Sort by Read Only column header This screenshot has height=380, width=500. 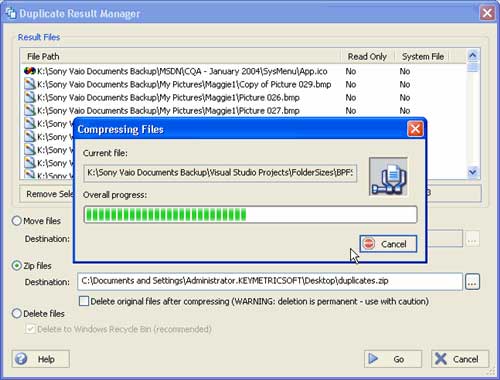[x=367, y=56]
